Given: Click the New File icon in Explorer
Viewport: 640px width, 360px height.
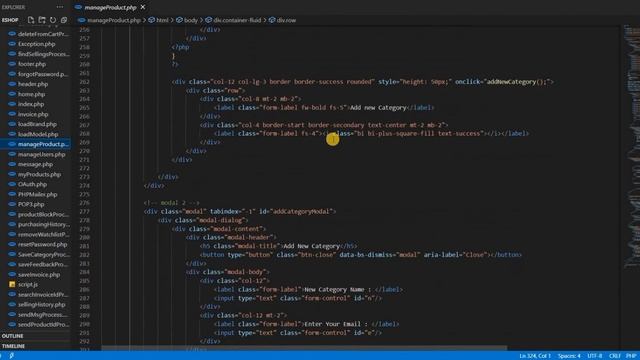Looking at the screenshot, I should point(31,20).
